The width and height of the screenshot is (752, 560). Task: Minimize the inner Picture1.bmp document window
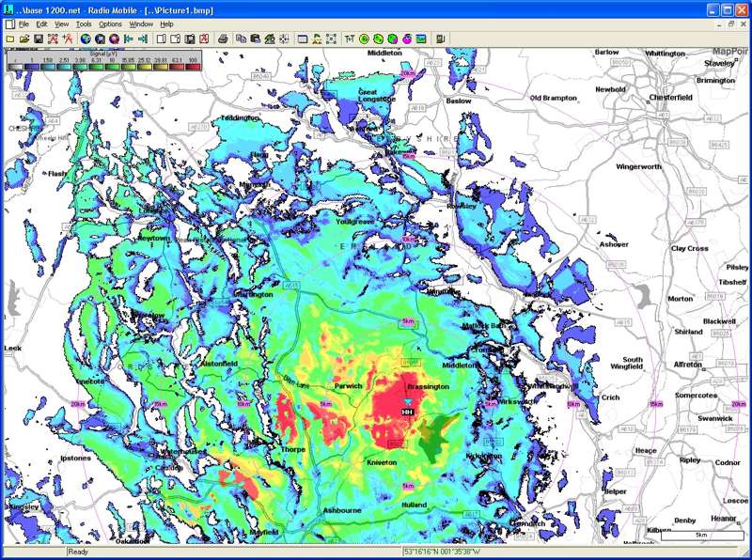pos(719,24)
